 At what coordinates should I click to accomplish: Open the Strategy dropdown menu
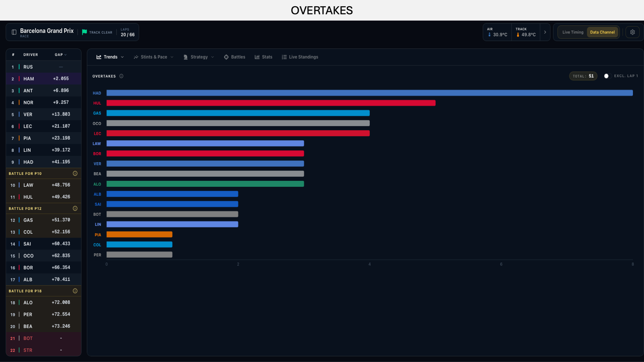(x=199, y=57)
